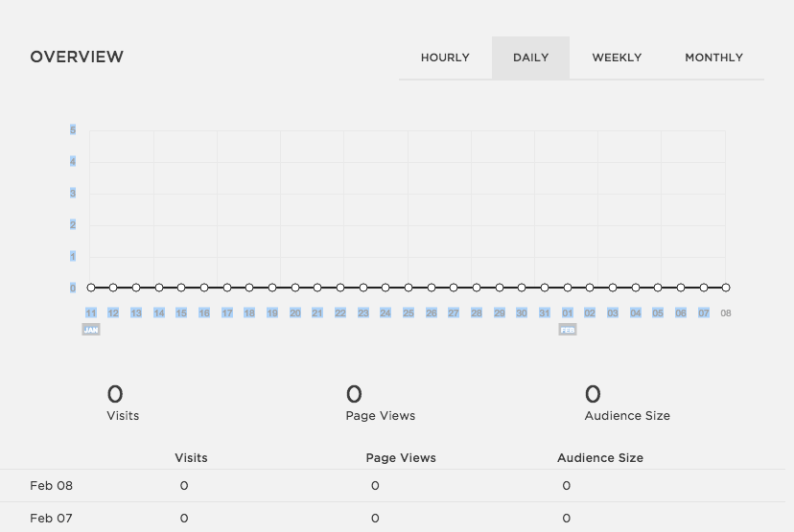Select the data point above date 20

point(295,288)
